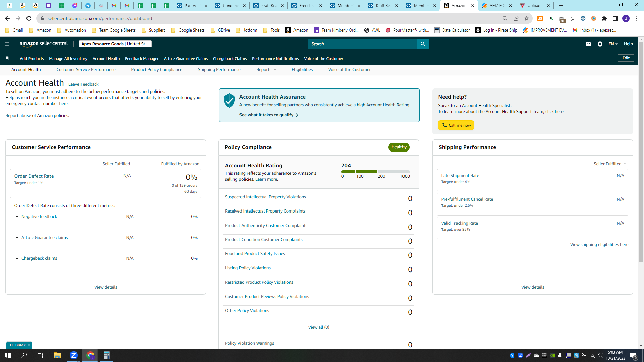This screenshot has width=644, height=362.
Task: Open the Voice of the Customer tab
Action: (349, 70)
